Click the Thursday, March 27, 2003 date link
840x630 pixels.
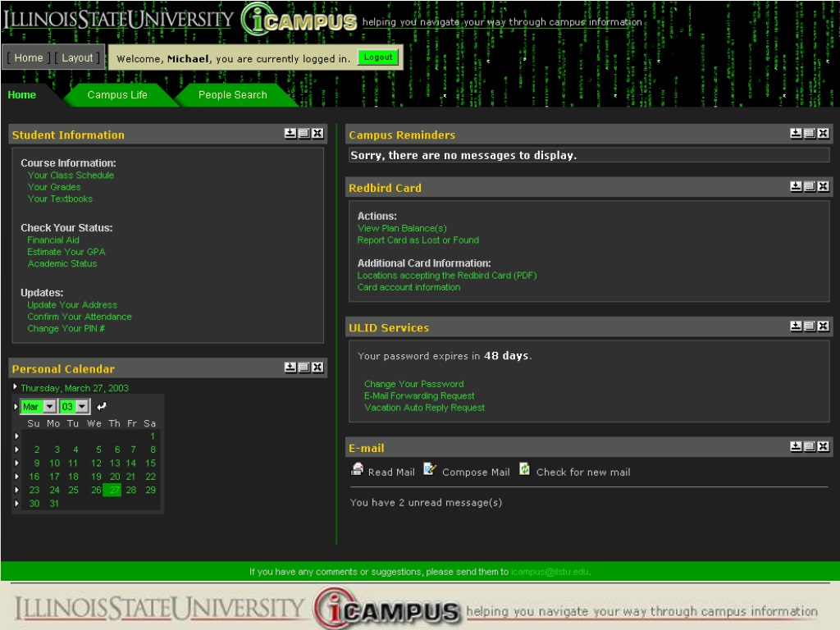pyautogui.click(x=75, y=388)
